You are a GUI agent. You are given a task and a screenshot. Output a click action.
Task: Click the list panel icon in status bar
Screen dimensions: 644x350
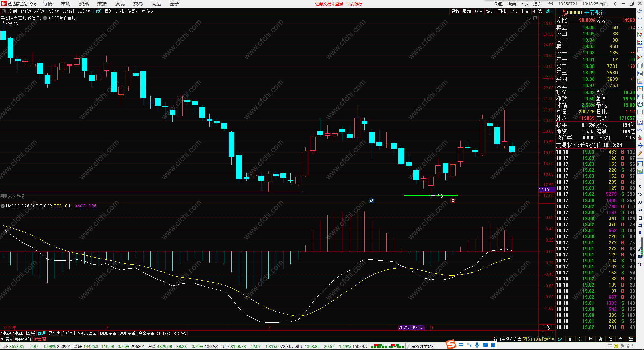(x=610, y=346)
